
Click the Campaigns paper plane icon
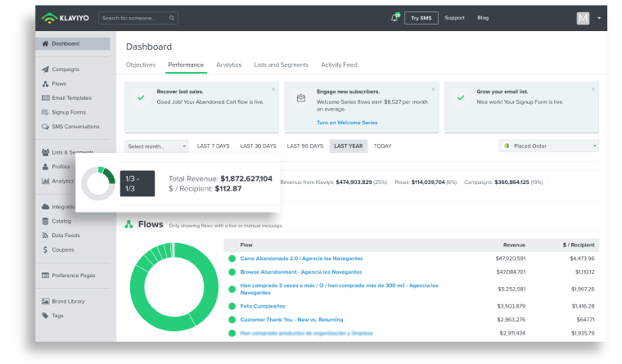tap(45, 69)
